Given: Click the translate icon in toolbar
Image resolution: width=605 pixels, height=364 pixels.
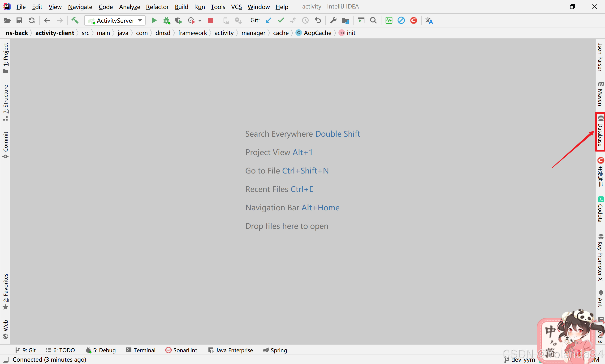Looking at the screenshot, I should click(x=429, y=20).
